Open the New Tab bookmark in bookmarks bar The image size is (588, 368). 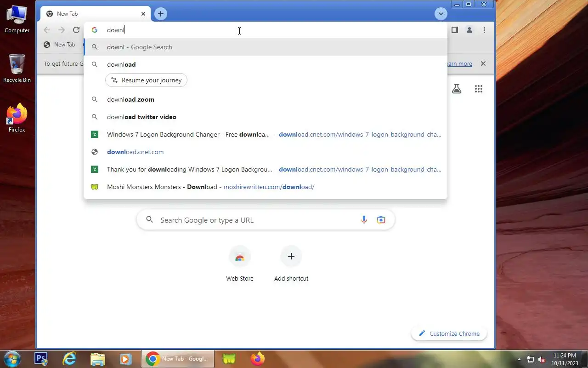pos(59,45)
